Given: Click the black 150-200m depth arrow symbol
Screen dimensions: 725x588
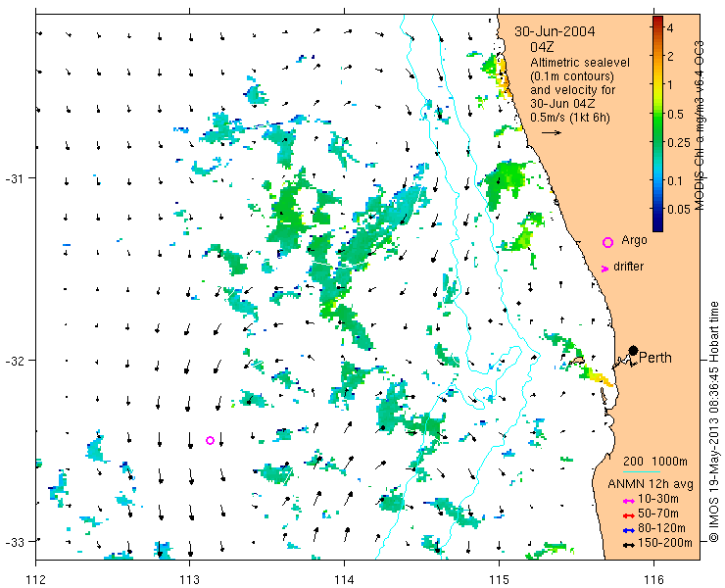Looking at the screenshot, I should pos(628,546).
